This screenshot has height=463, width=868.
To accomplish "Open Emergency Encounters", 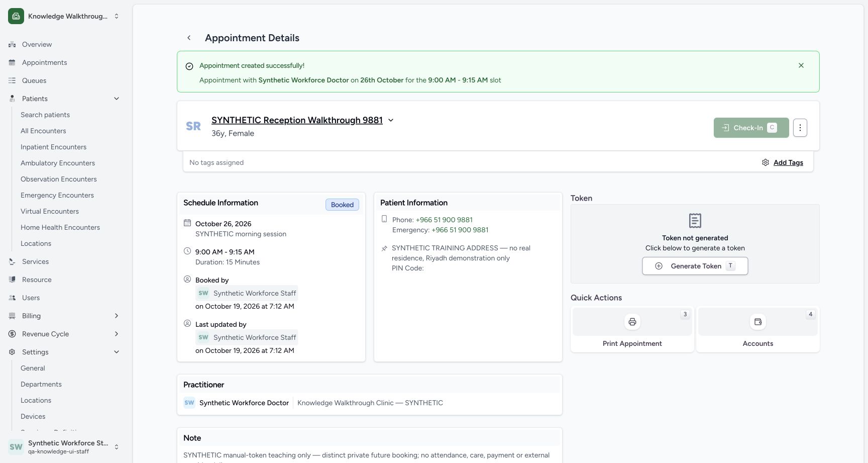I will click(57, 195).
